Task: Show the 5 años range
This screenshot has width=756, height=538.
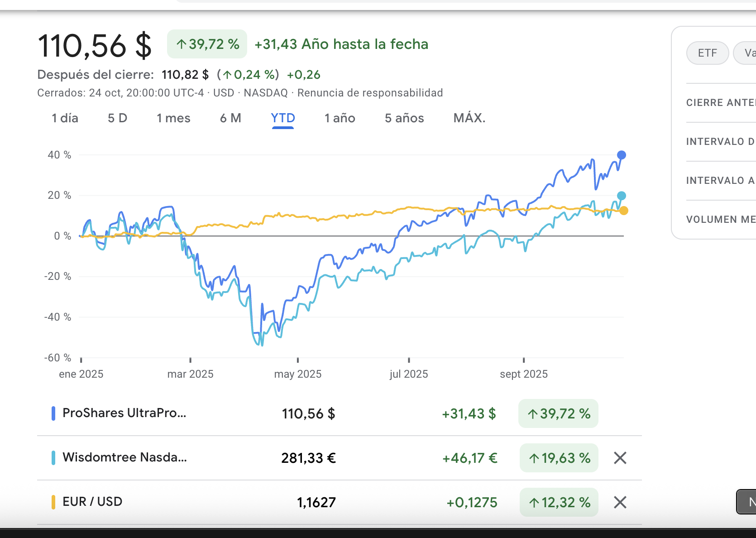Action: 404,118
